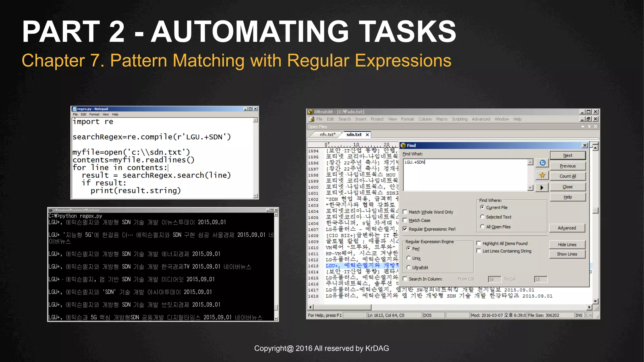
Task: Expand the Open Files panel dropdown arrow
Action: coord(583,127)
